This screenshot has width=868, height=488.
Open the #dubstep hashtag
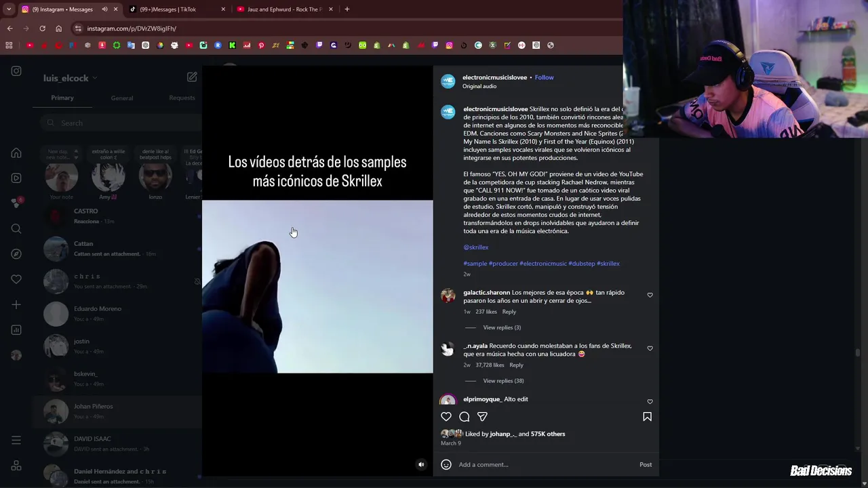pos(582,264)
